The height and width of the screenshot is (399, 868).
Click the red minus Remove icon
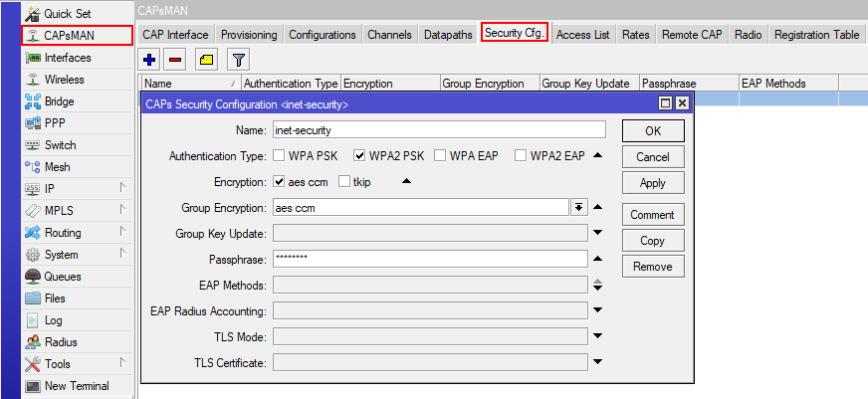click(x=174, y=60)
